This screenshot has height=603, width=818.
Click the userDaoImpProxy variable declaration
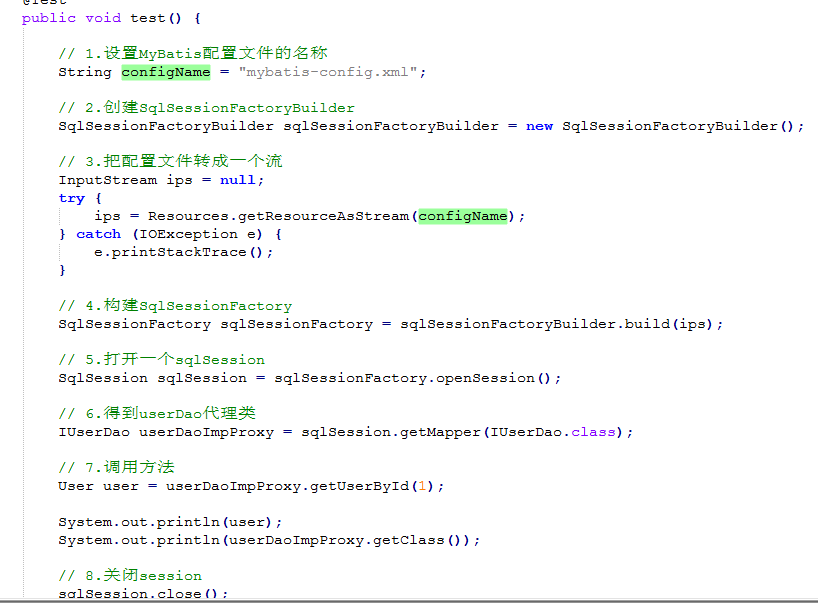[x=206, y=432]
